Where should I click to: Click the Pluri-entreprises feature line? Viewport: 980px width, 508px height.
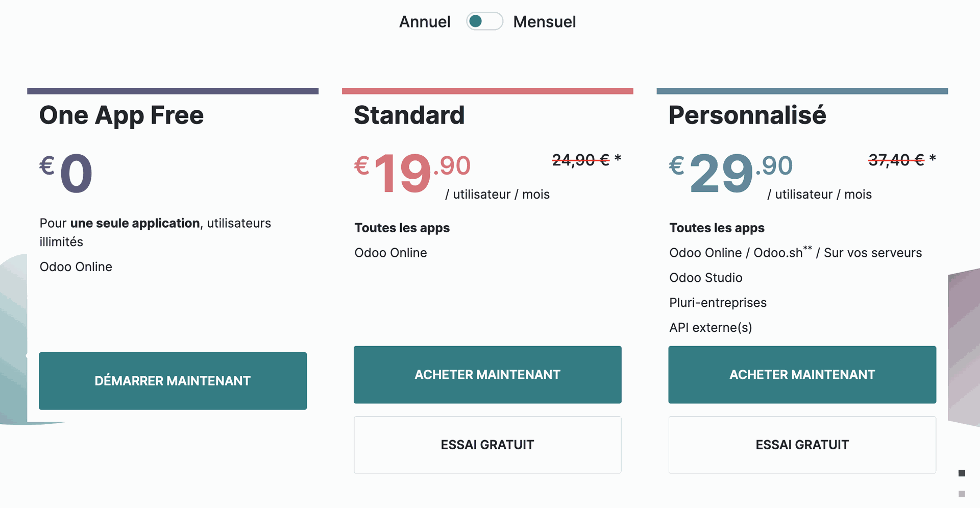point(718,303)
